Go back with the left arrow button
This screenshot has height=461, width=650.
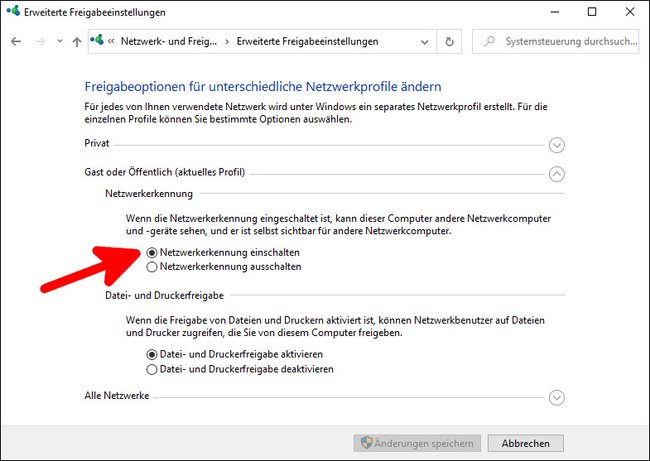(x=16, y=41)
